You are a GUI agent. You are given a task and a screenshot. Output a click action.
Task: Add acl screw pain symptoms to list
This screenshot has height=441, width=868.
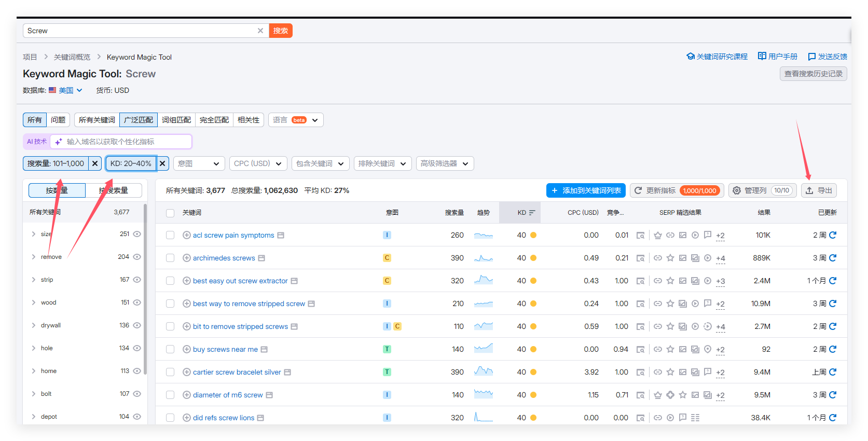tap(187, 235)
